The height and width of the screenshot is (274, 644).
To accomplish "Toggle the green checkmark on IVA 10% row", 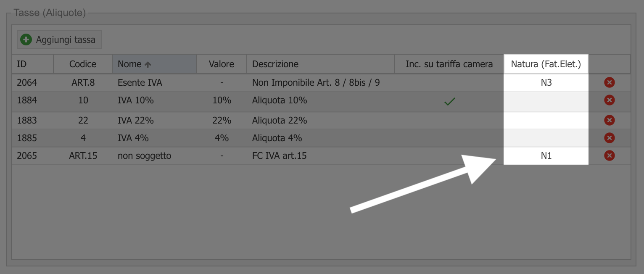I will click(450, 101).
